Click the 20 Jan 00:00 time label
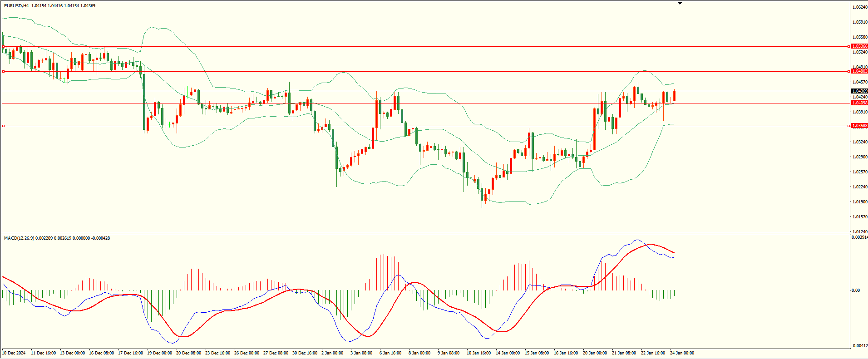868x359 pixels. pyautogui.click(x=595, y=353)
